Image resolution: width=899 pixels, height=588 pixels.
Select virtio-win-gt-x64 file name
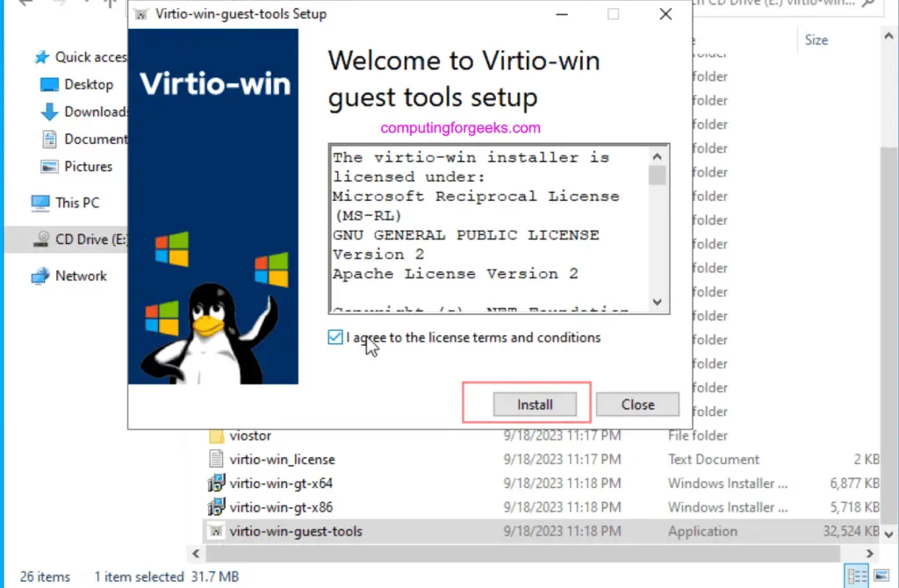click(x=281, y=484)
